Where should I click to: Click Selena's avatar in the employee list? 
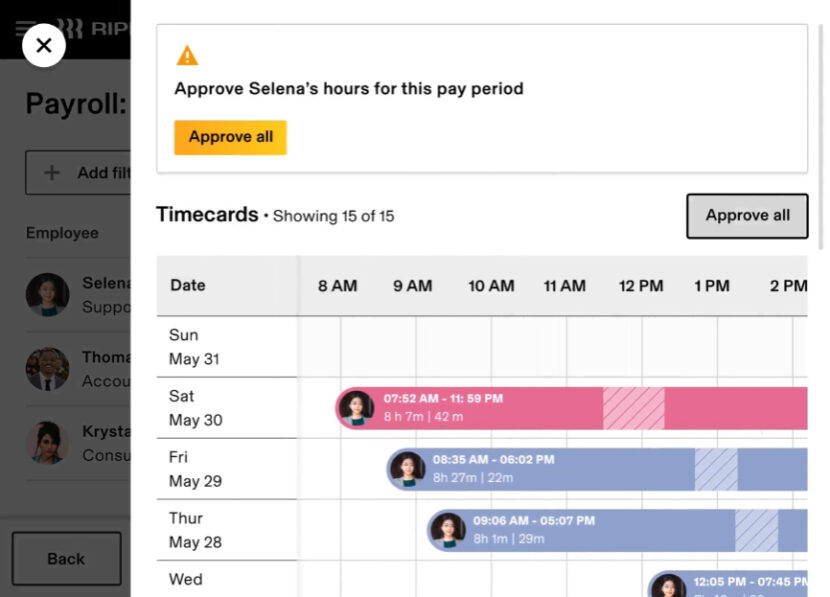coord(47,295)
